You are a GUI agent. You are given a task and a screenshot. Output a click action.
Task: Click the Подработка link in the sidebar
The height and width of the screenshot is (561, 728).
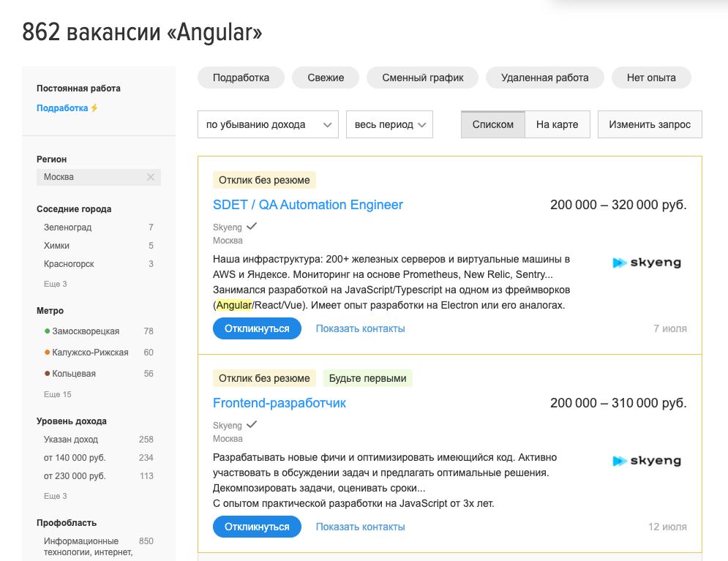tap(62, 108)
